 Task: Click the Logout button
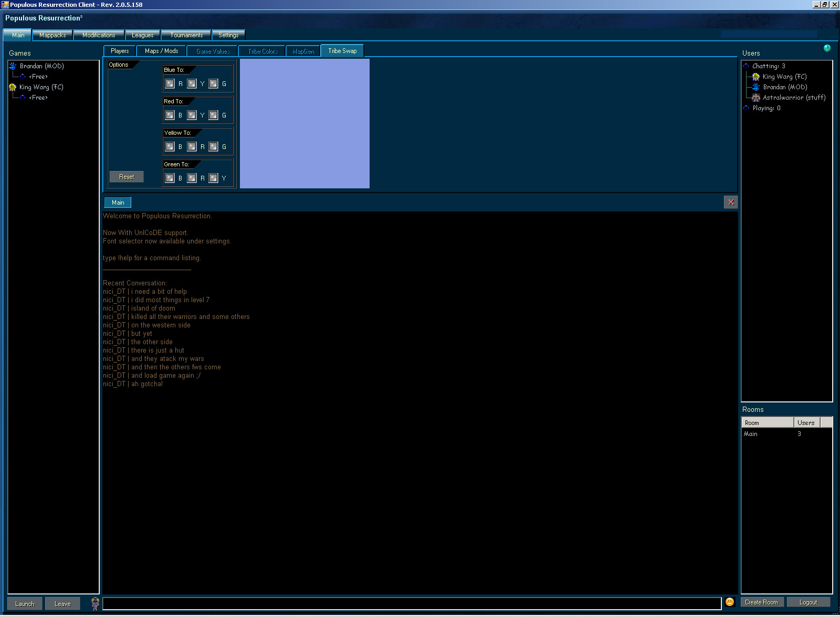click(808, 602)
